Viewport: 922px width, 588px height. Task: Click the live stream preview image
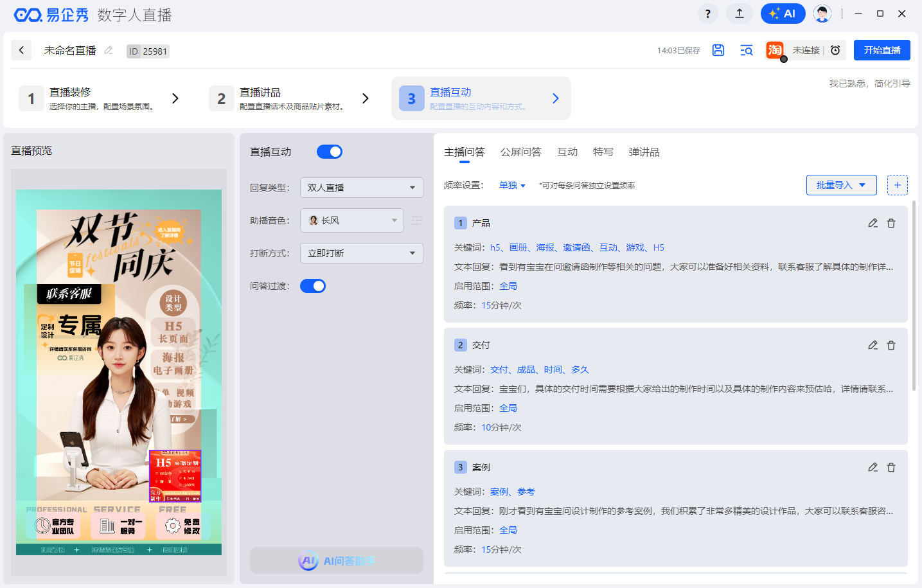[119, 372]
